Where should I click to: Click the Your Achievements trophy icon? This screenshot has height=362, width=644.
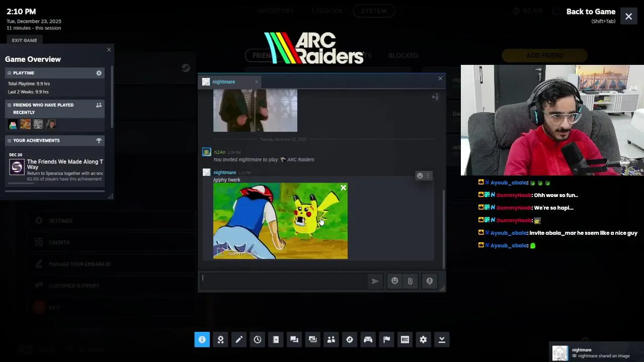(x=99, y=140)
